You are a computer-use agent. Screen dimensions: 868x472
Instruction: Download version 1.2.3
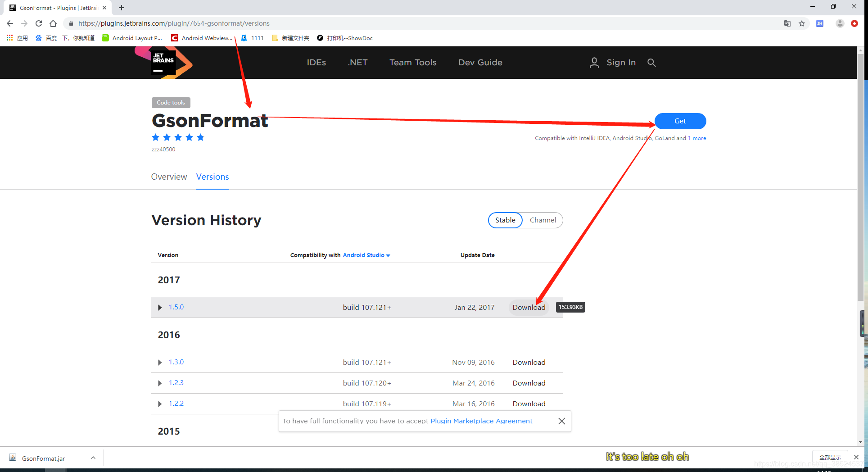[x=529, y=383]
